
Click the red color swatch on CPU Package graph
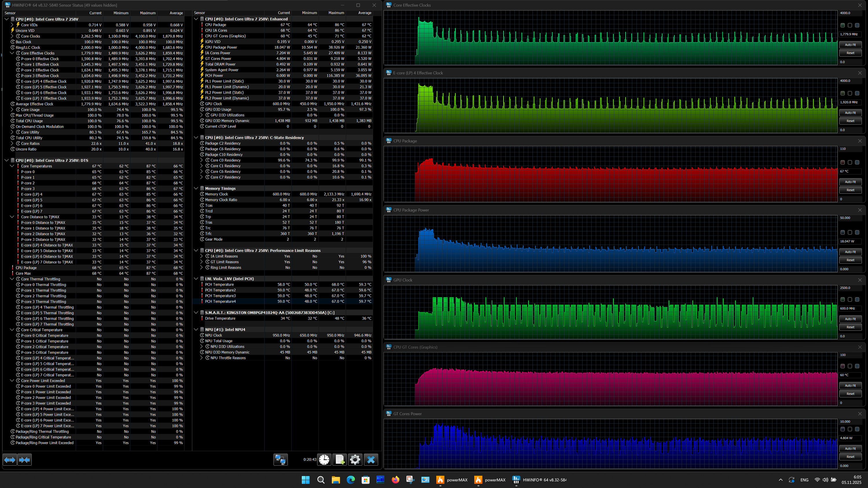click(x=842, y=162)
